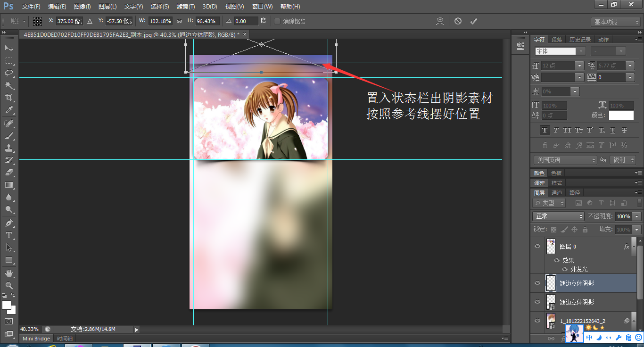644x347 pixels.
Task: Click the reference point locator grid
Action: coord(38,21)
